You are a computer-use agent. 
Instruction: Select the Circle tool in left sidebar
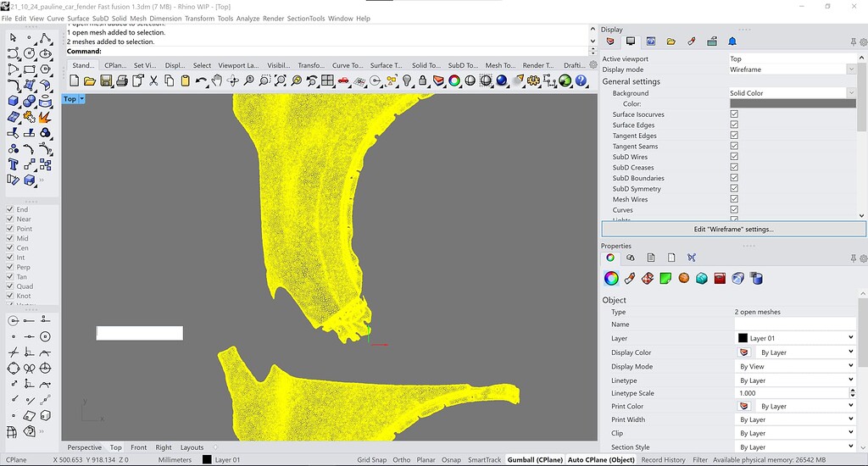(x=30, y=53)
